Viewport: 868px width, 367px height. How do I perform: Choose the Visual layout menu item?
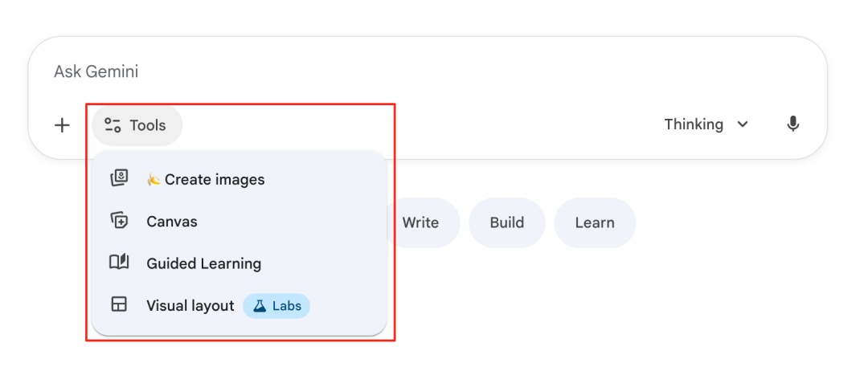(x=190, y=306)
